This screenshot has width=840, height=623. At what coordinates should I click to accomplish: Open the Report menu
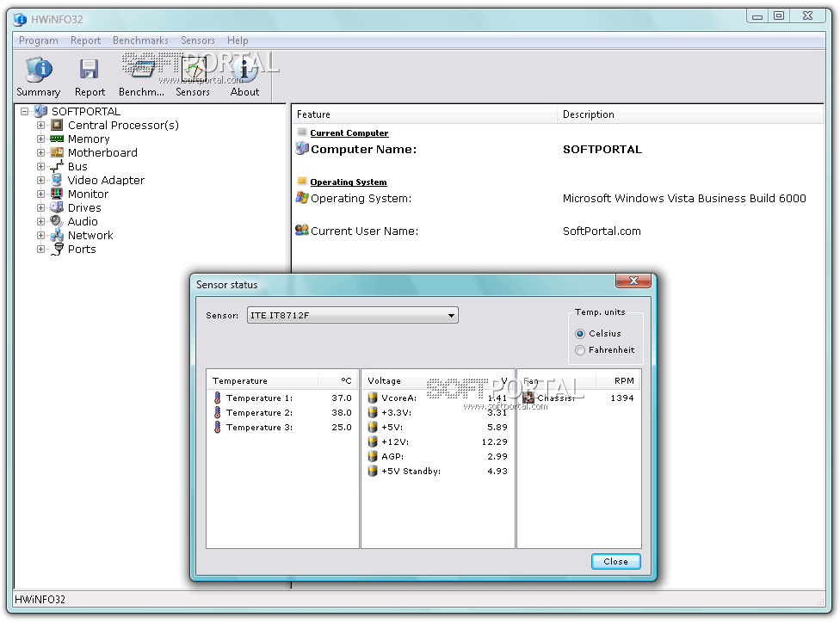coord(86,40)
